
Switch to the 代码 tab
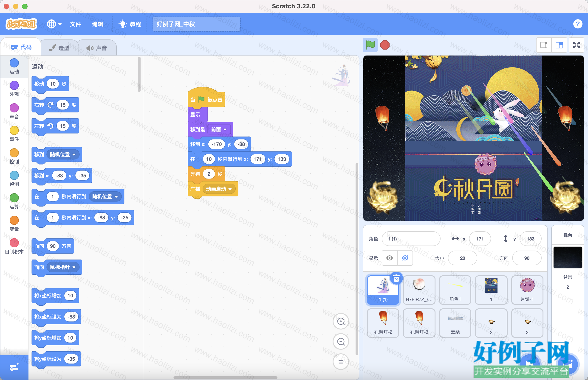(21, 47)
